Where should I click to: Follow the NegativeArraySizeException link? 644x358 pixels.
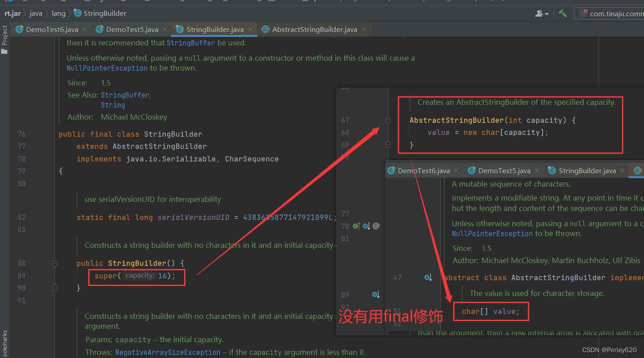(x=168, y=353)
